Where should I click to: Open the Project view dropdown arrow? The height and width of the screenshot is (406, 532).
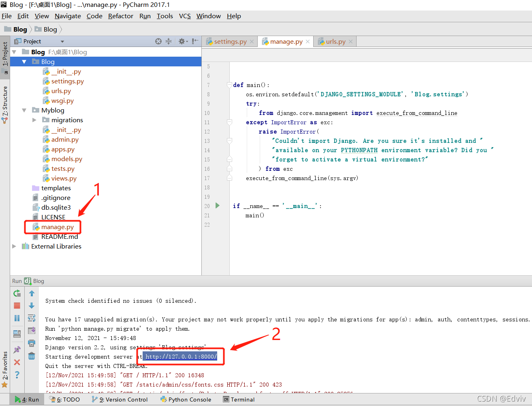point(62,41)
